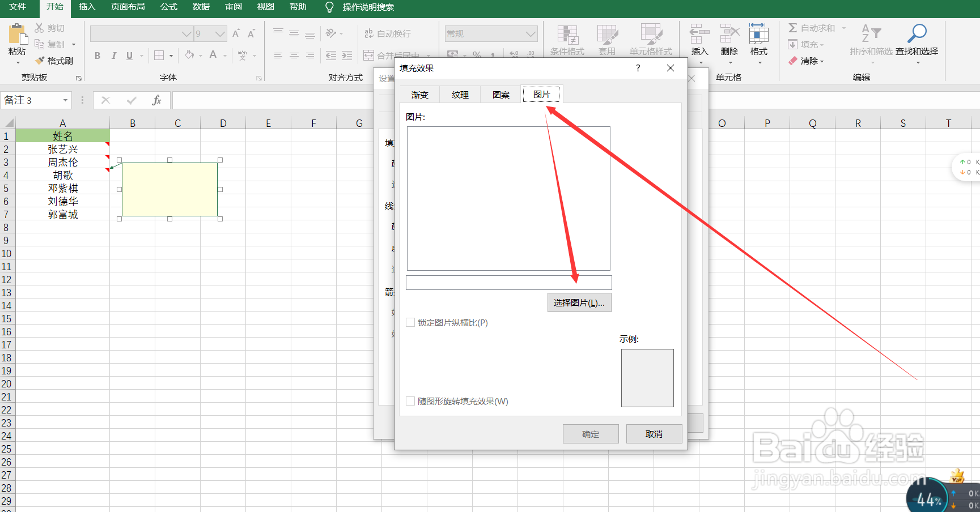980x512 pixels.
Task: Toggle Underline formatting button
Action: click(x=129, y=56)
